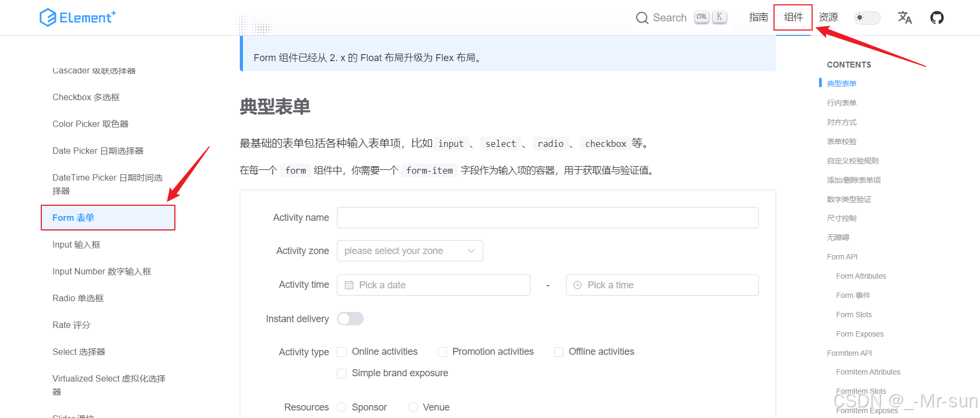Jump to Form Exposes in contents

tap(860, 334)
